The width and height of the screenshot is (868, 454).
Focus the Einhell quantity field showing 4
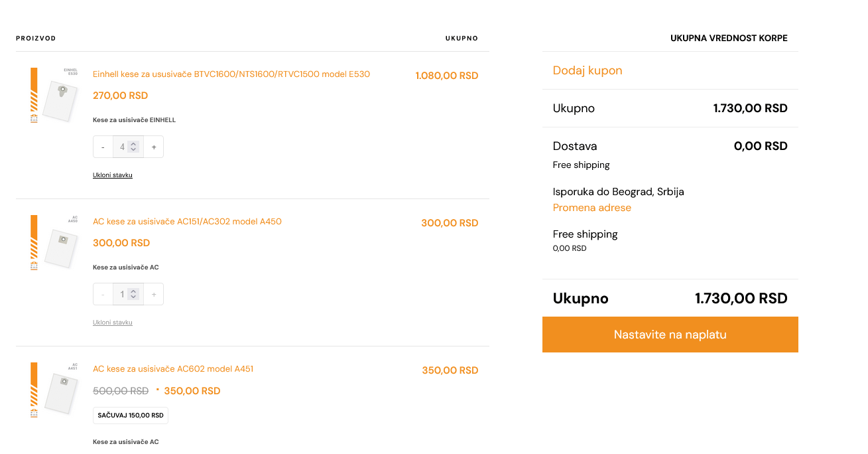pyautogui.click(x=128, y=147)
